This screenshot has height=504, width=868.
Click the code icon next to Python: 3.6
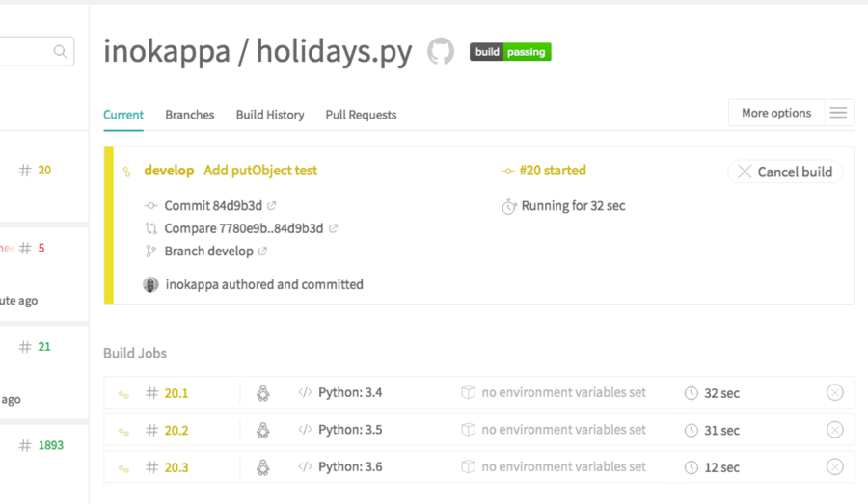305,466
